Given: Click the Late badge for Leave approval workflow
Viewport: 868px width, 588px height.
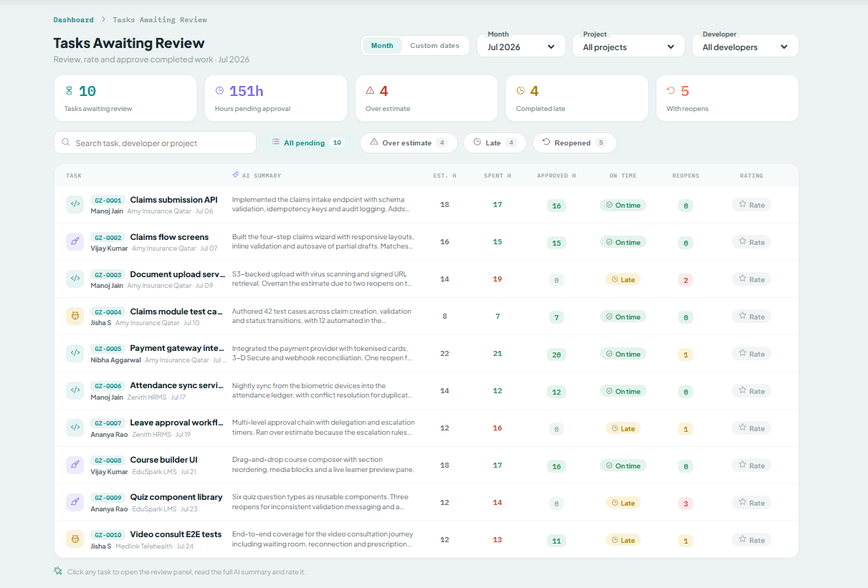Looking at the screenshot, I should (x=623, y=428).
